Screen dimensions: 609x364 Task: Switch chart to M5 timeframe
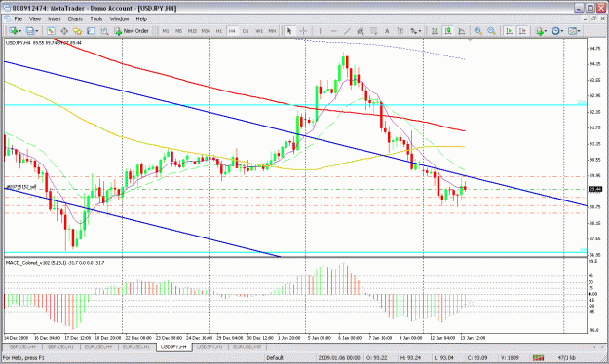178,31
